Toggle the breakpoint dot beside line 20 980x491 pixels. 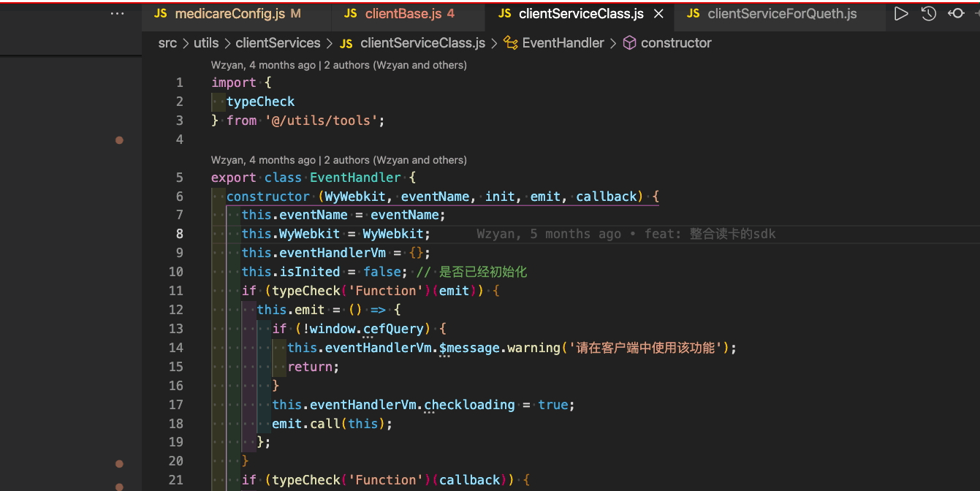(119, 463)
